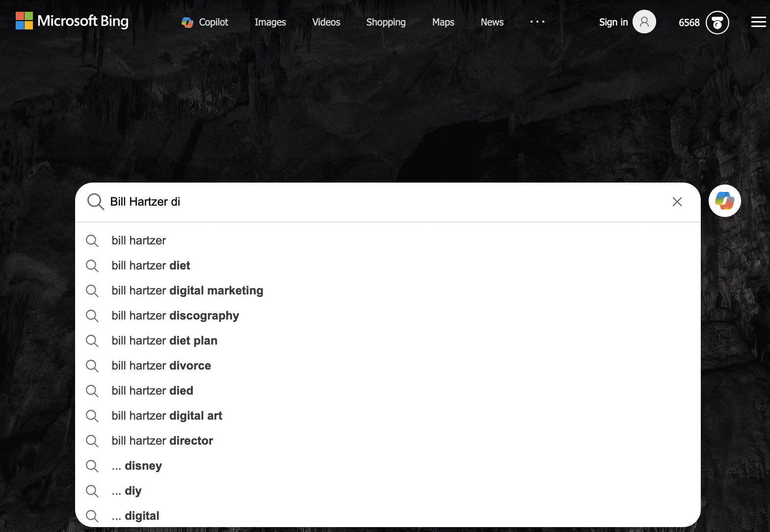Click magnifier icon beside "director" suggestion
The width and height of the screenshot is (770, 532).
pos(92,441)
